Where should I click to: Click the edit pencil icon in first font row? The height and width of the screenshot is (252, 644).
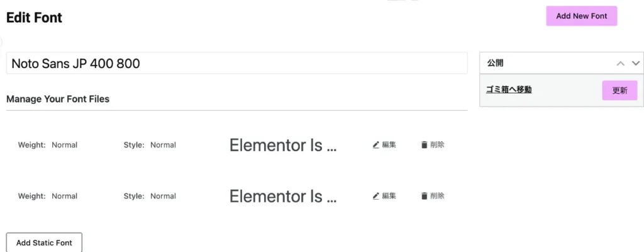coord(376,145)
